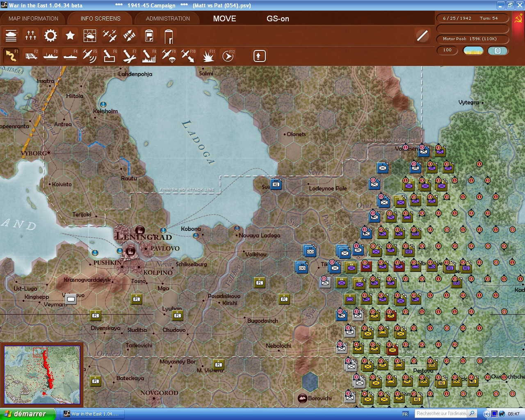Select F6 bomb unit mode
The image size is (525, 420).
110,55
